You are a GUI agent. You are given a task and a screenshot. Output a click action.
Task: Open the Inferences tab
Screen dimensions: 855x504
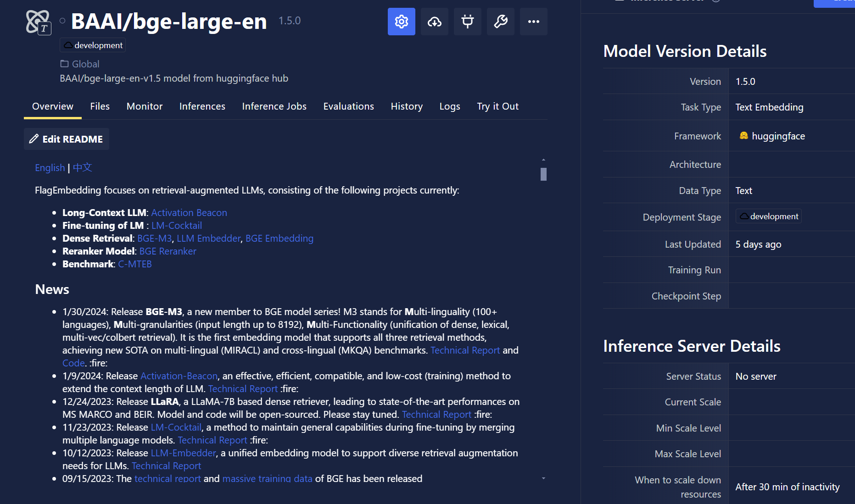(202, 106)
